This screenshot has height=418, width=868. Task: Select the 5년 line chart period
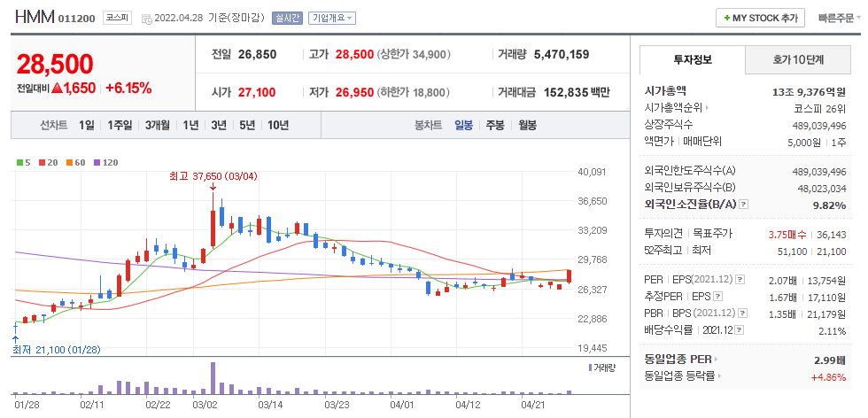click(247, 125)
